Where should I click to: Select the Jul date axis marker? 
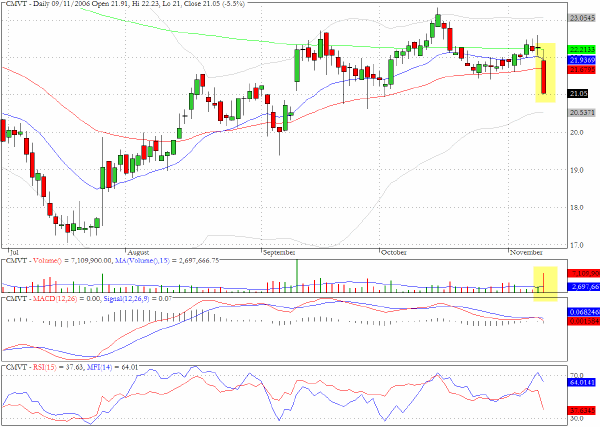(14, 253)
